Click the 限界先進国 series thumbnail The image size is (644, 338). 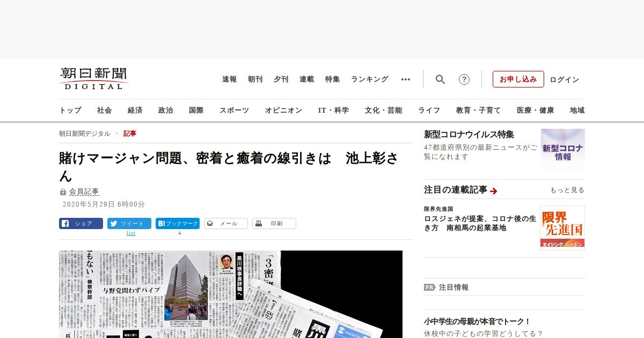pyautogui.click(x=562, y=228)
